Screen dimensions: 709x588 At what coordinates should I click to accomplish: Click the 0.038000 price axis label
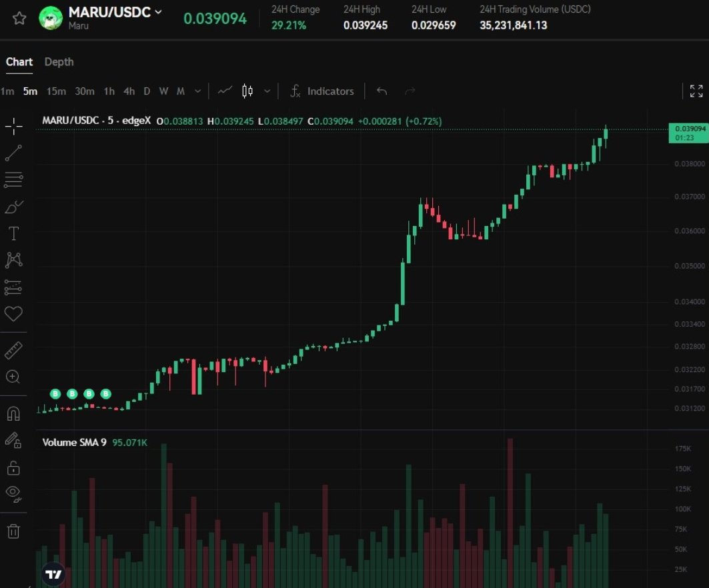690,163
